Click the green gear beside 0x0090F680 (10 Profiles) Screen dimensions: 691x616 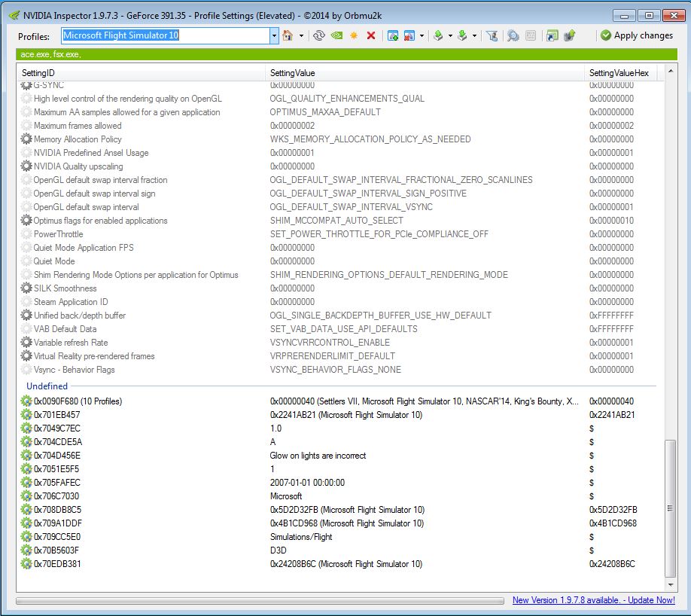(26, 401)
